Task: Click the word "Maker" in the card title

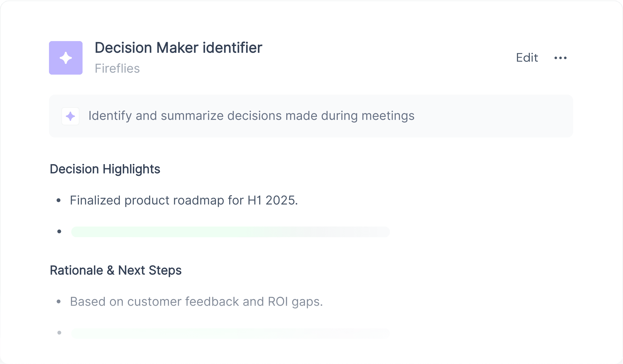Action: tap(177, 48)
